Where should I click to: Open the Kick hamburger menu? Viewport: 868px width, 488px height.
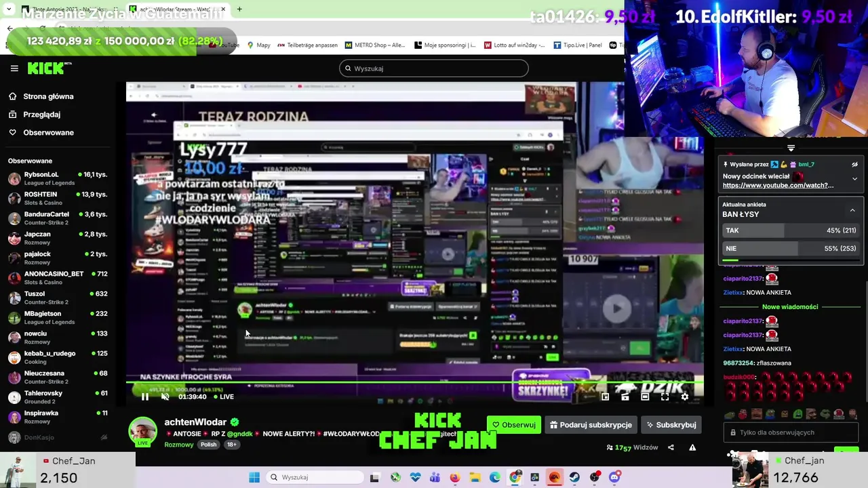tap(14, 68)
